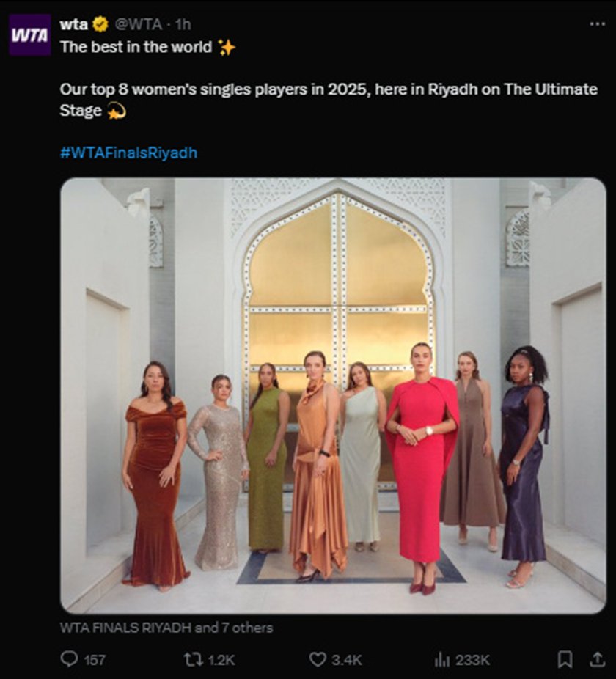Bookmark this WTA post
The height and width of the screenshot is (679, 616).
[x=565, y=659]
